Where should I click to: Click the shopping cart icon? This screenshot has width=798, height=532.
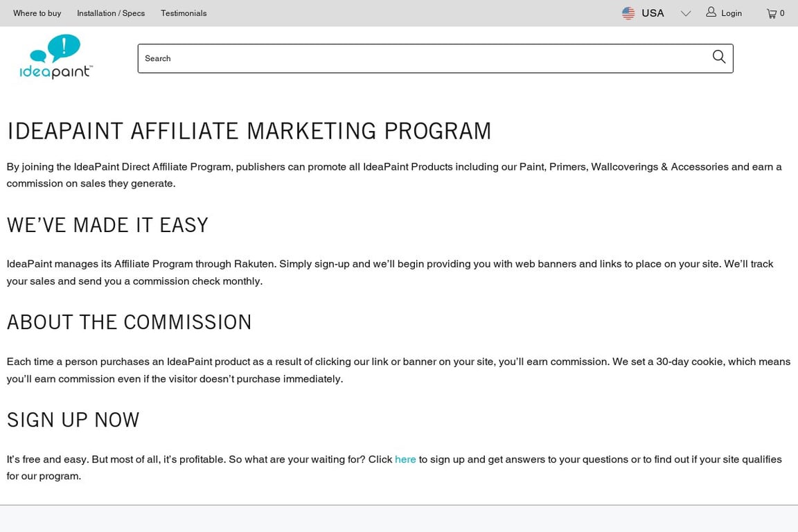point(772,14)
